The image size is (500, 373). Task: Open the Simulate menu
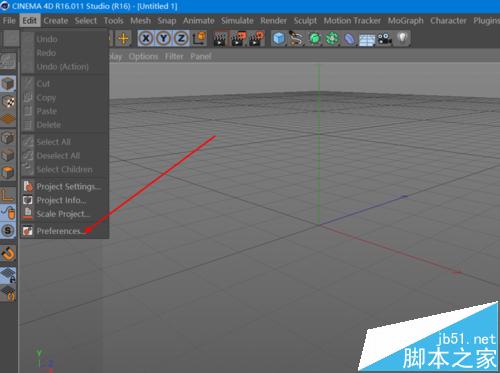tap(237, 21)
